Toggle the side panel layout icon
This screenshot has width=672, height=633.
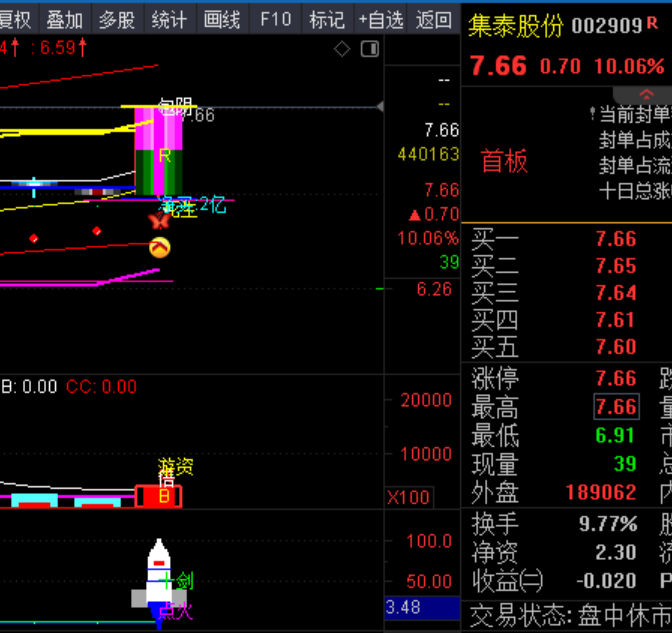pos(370,49)
